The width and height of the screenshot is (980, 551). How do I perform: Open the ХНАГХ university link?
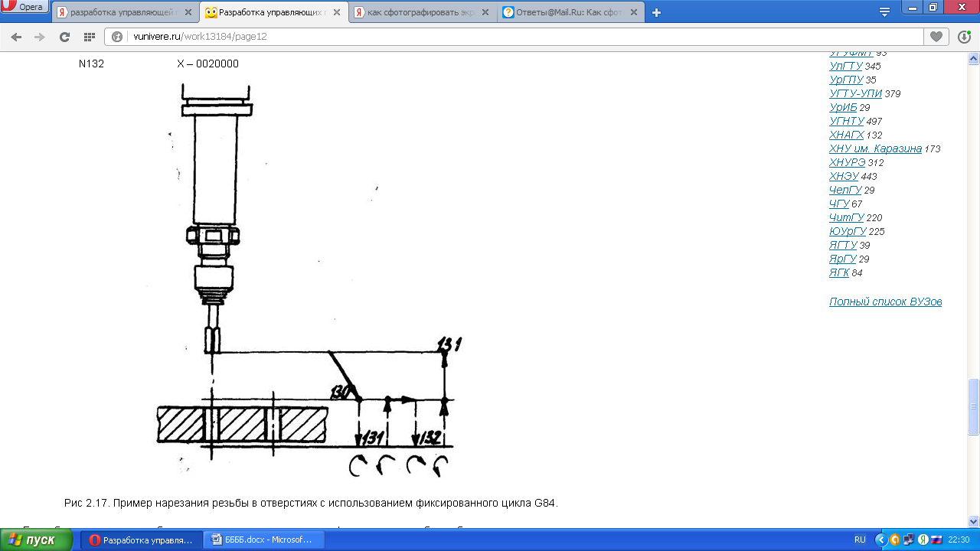pos(846,135)
